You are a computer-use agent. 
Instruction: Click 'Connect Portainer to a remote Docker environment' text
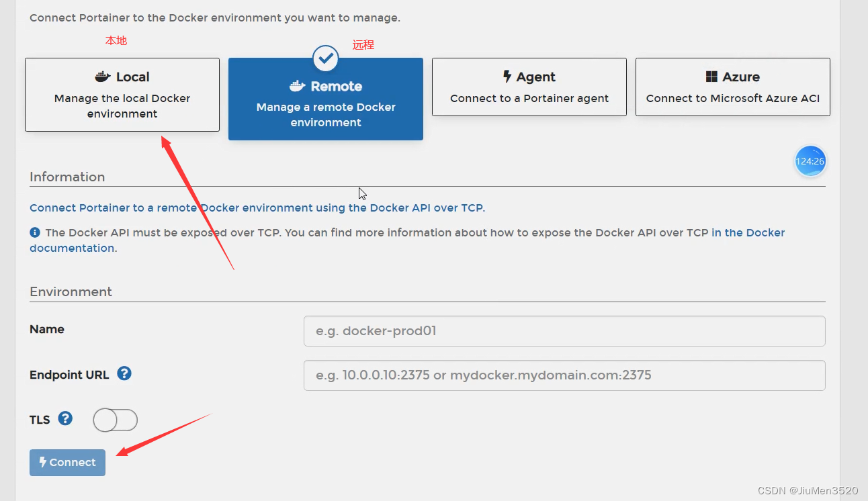click(x=257, y=208)
